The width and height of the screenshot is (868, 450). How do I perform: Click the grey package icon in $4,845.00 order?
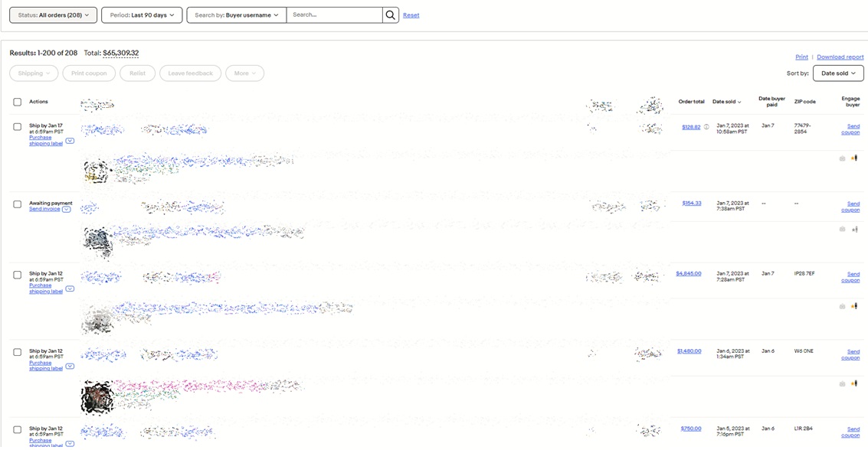click(843, 306)
